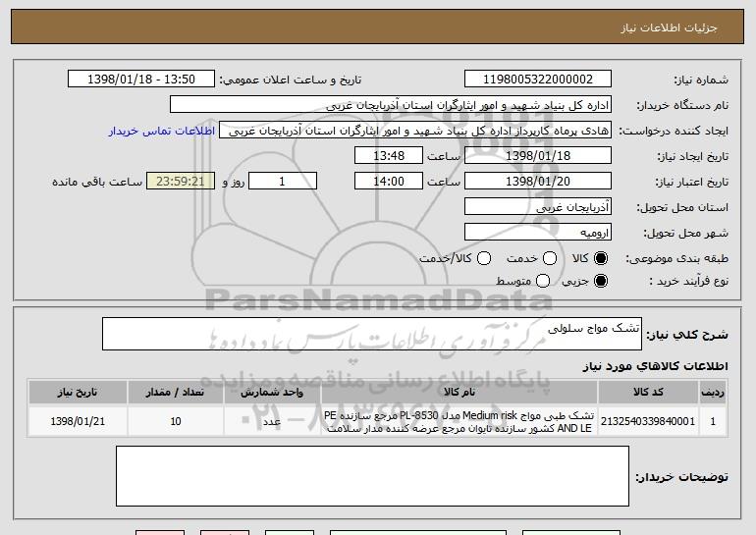
Task: Click the تاریخ نیاز column header
Action: pos(78,392)
